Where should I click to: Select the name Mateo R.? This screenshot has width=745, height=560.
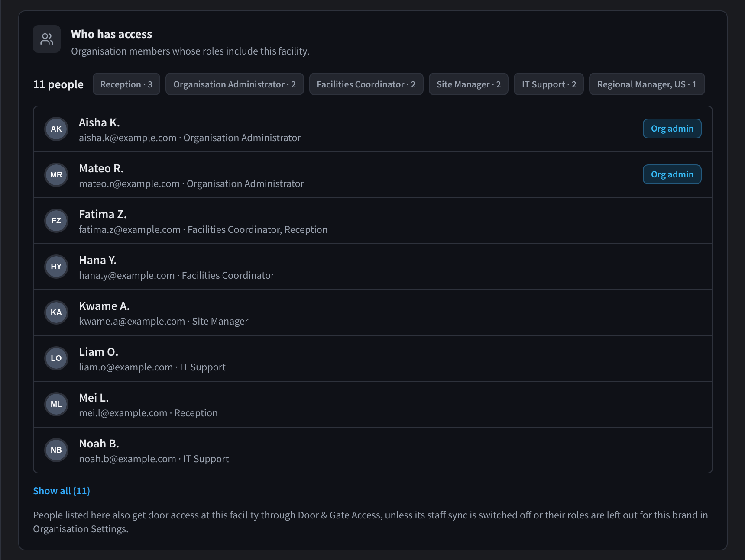click(101, 168)
